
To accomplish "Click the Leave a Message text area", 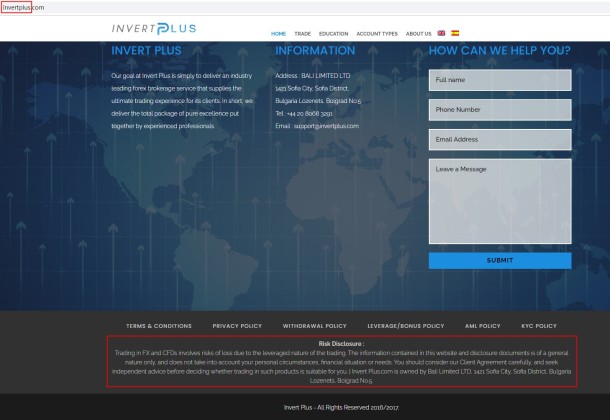I will pyautogui.click(x=500, y=201).
